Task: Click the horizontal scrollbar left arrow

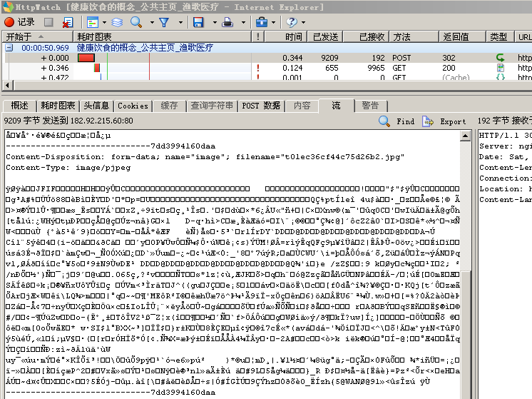Action: tap(8, 86)
